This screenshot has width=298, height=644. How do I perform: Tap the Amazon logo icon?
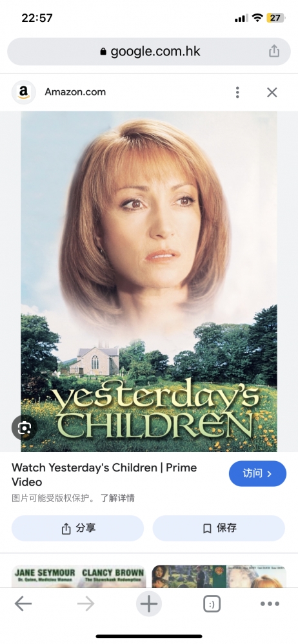24,92
